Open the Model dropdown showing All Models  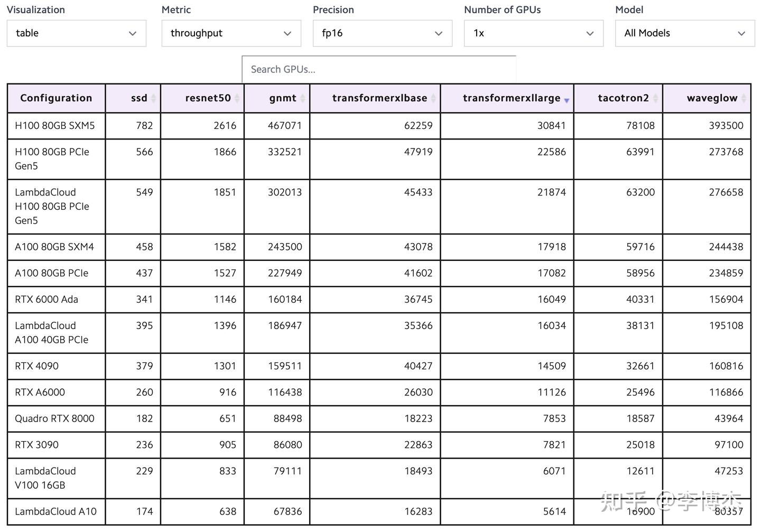pyautogui.click(x=685, y=33)
